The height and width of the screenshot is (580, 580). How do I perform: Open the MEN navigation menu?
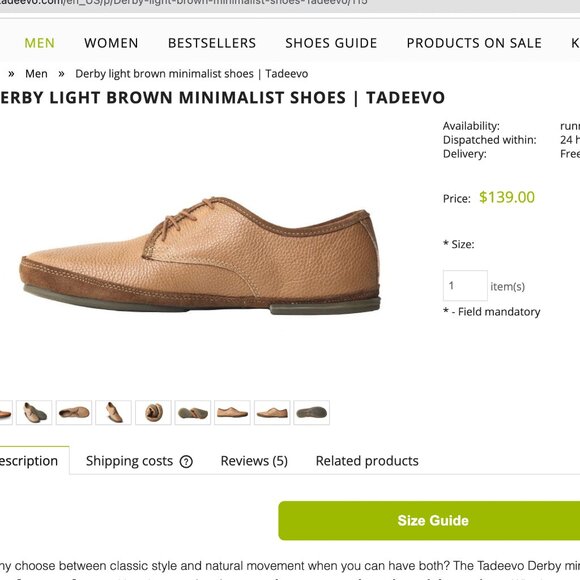coord(39,43)
